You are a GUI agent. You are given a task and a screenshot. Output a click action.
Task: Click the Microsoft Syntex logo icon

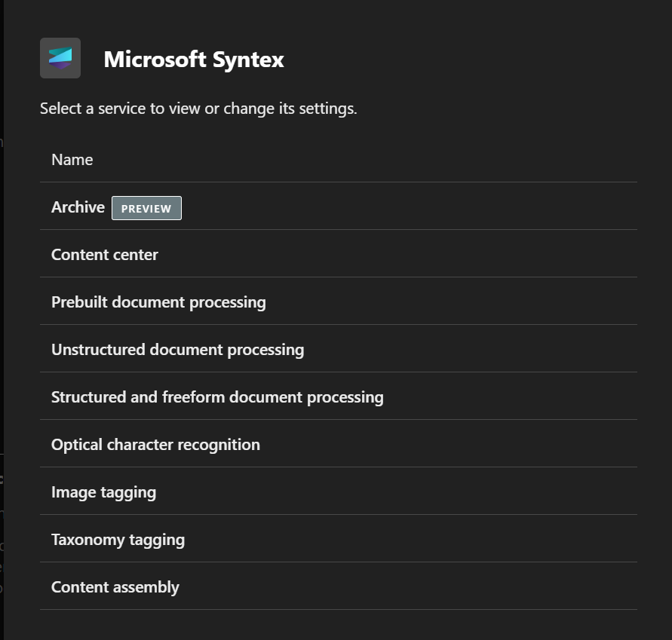coord(60,58)
